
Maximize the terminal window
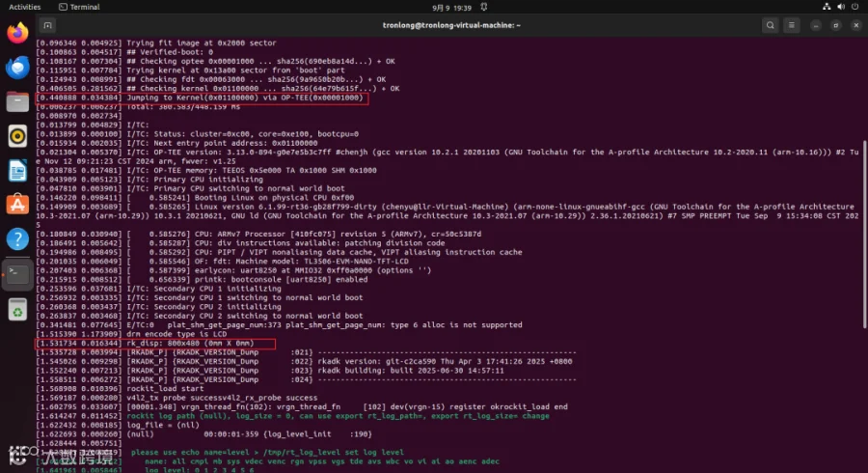(x=836, y=25)
